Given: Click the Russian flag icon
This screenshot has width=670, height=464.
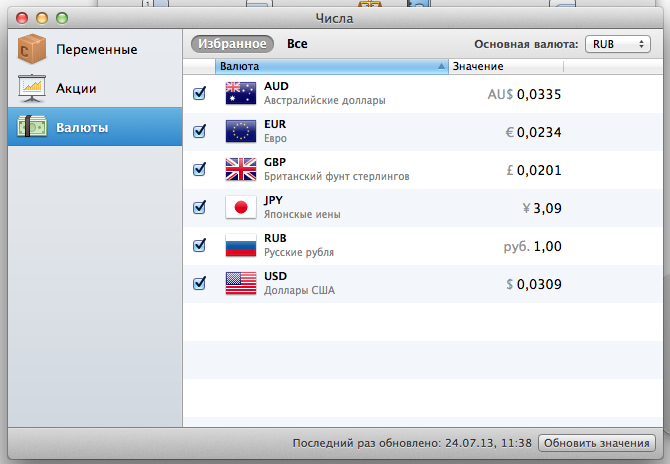Looking at the screenshot, I should click(241, 246).
